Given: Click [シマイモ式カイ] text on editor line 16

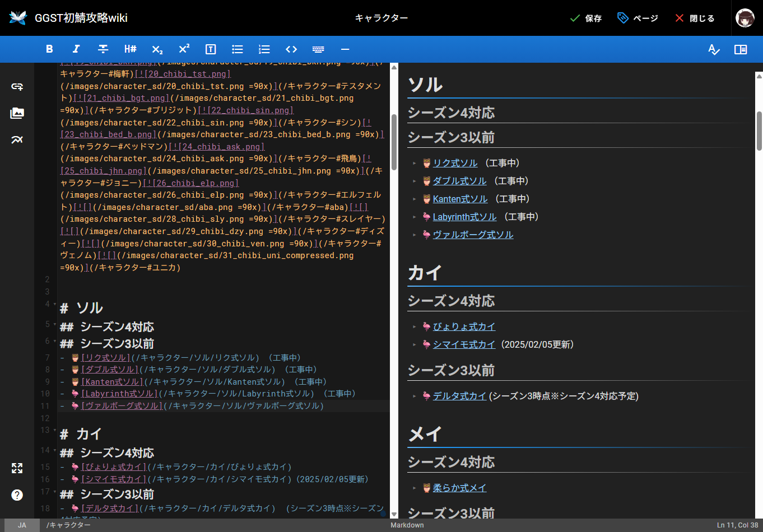Looking at the screenshot, I should tap(114, 479).
